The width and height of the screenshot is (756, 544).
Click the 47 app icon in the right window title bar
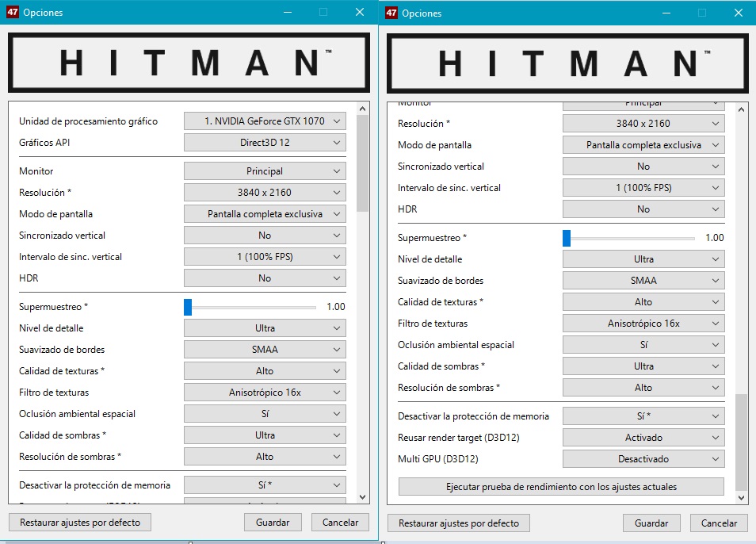[391, 13]
